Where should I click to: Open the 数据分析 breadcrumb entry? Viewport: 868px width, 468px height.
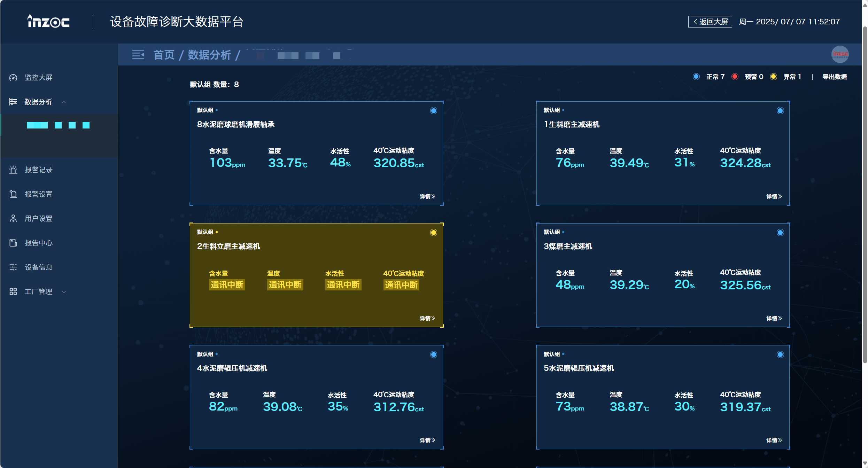coord(209,55)
